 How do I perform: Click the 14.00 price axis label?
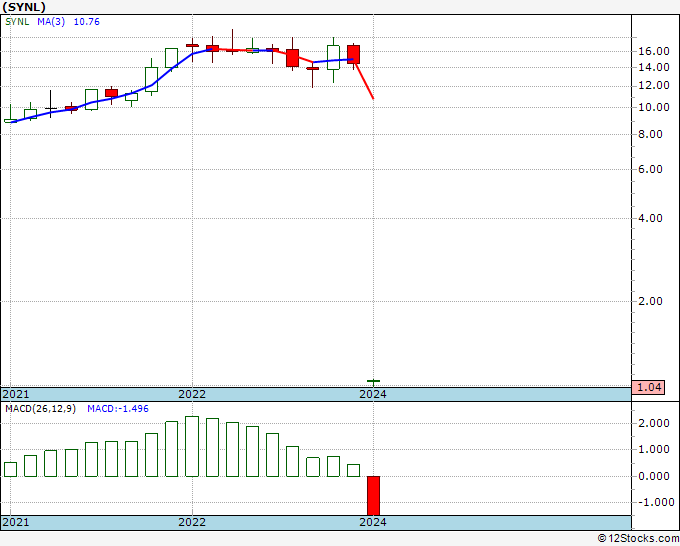click(654, 67)
